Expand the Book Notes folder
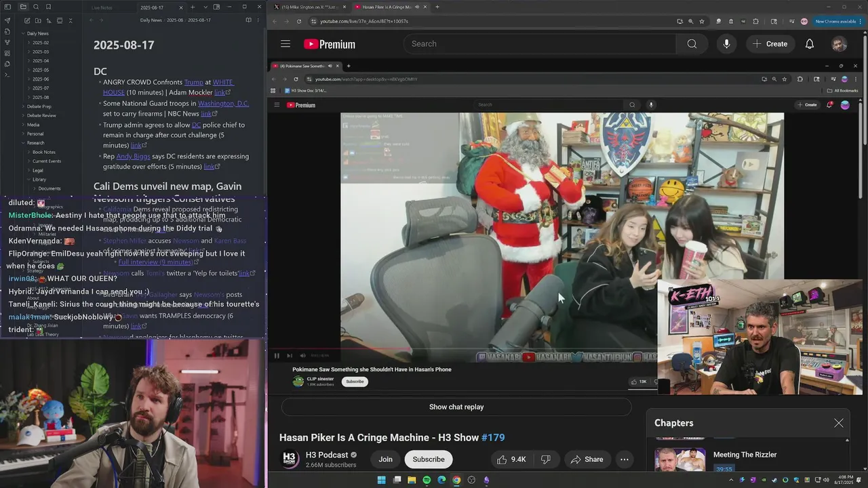 (x=29, y=152)
